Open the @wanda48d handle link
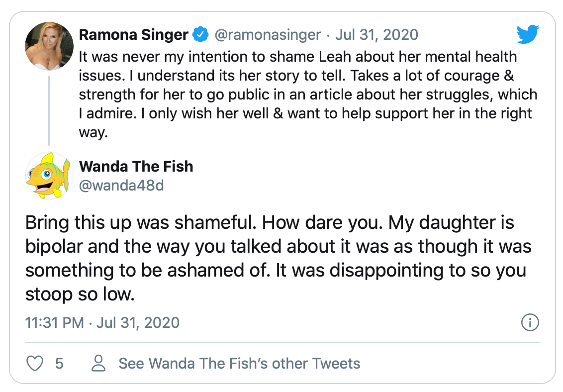The image size is (563, 392). pos(121,185)
